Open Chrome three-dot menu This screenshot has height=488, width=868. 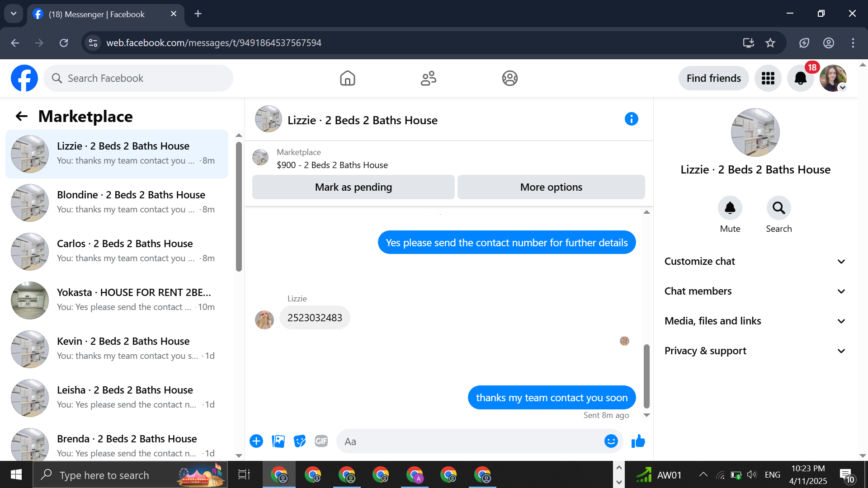pyautogui.click(x=853, y=43)
